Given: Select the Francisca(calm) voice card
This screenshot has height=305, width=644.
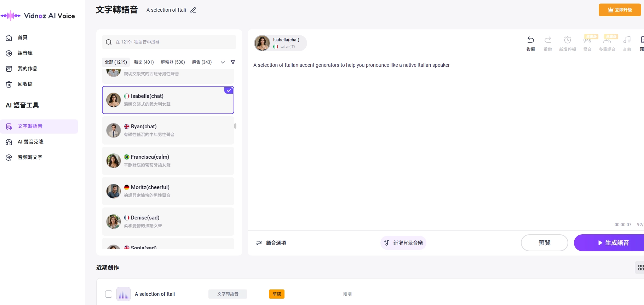Looking at the screenshot, I should [x=168, y=161].
